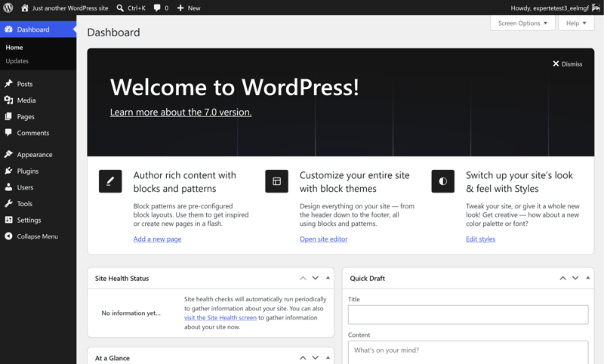Screen dimensions: 604x364
Task: Click the pencil icon for Author rich content
Action: click(x=110, y=181)
